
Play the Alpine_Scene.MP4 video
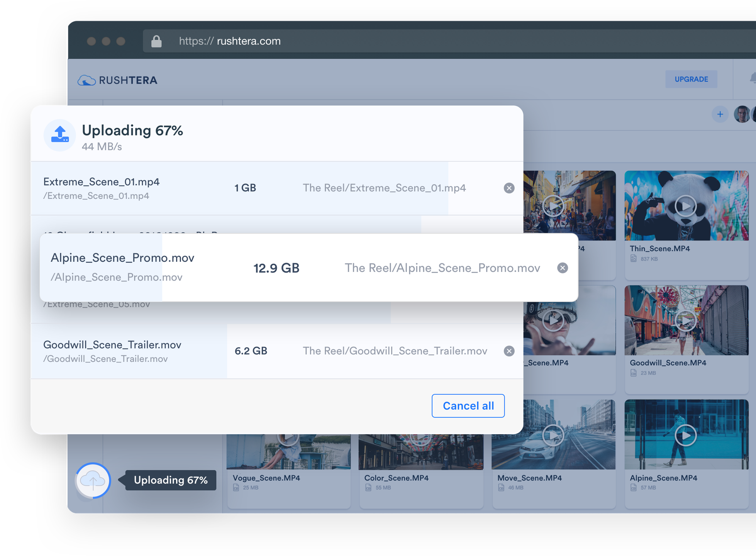point(685,435)
